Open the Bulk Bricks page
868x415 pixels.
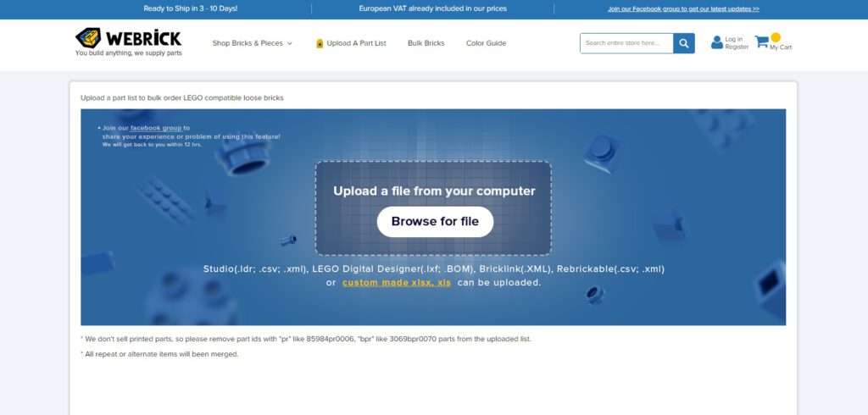coord(426,43)
